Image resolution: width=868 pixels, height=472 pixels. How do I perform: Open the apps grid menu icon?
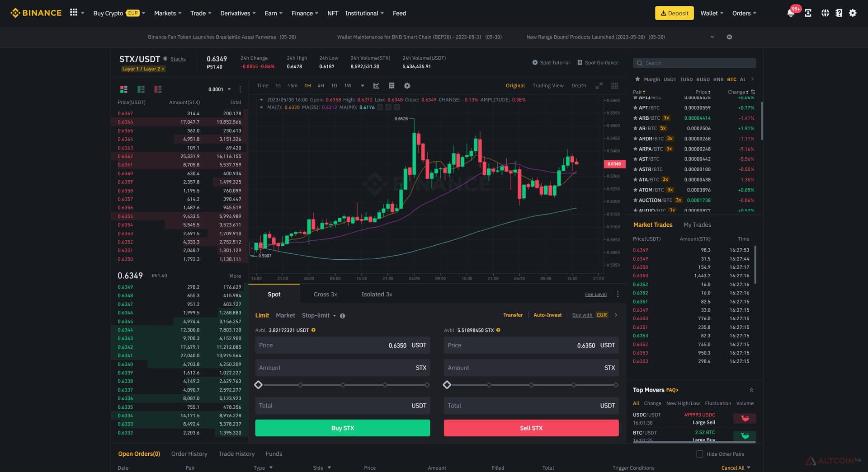pos(74,13)
